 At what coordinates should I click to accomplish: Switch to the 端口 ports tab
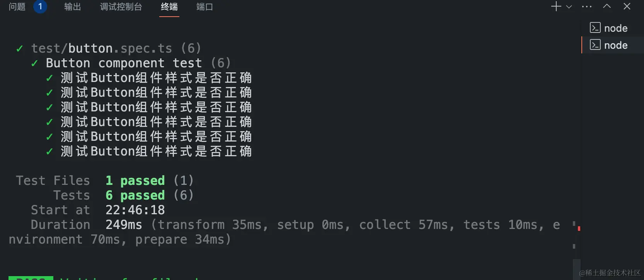[x=204, y=7]
